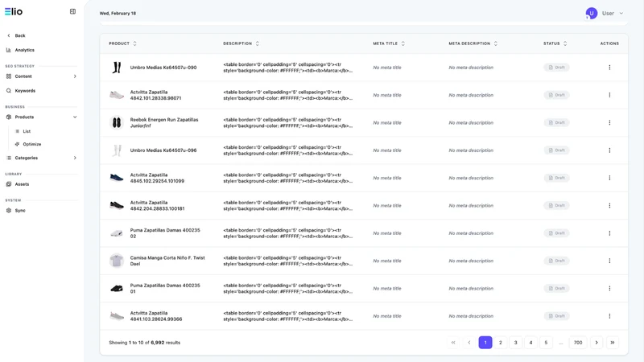
Task: Jump to the last page arrow
Action: [613, 343]
